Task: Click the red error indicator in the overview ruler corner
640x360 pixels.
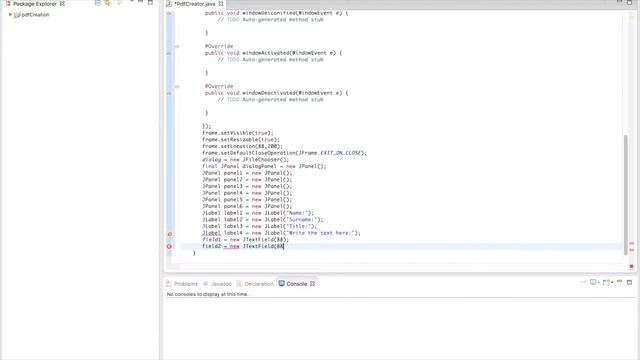Action: [x=631, y=266]
